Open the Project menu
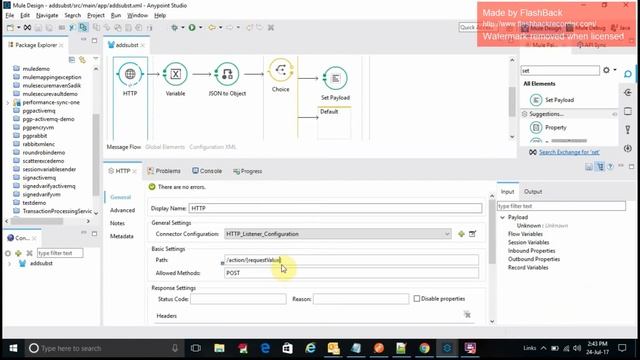 (96, 15)
